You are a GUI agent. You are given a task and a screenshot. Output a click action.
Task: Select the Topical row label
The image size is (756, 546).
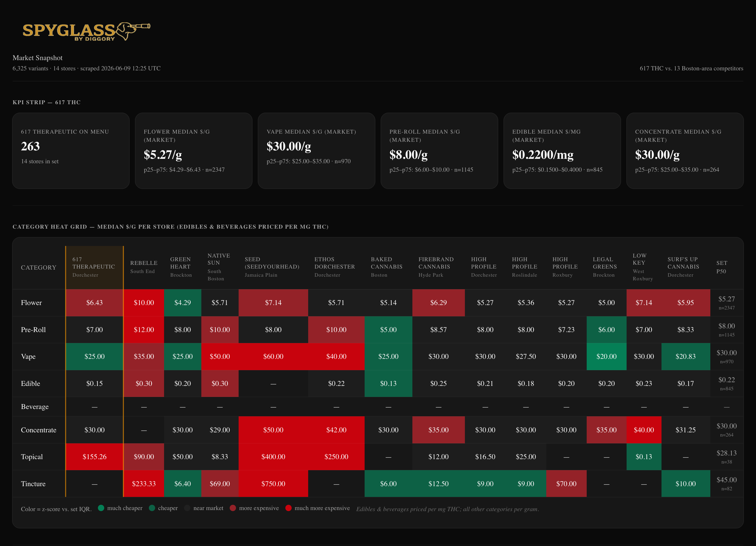[x=32, y=457]
